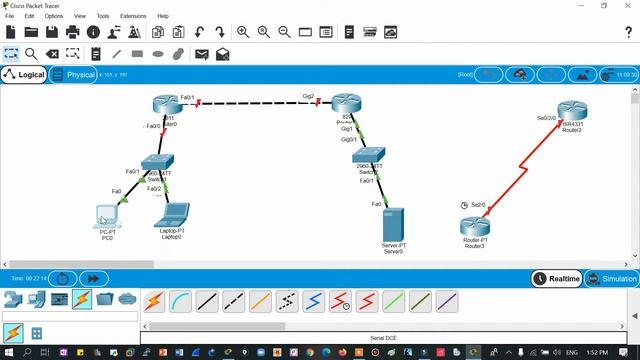Screen dimensions: 640x360
Task: Undo the last action
Action: (199, 32)
